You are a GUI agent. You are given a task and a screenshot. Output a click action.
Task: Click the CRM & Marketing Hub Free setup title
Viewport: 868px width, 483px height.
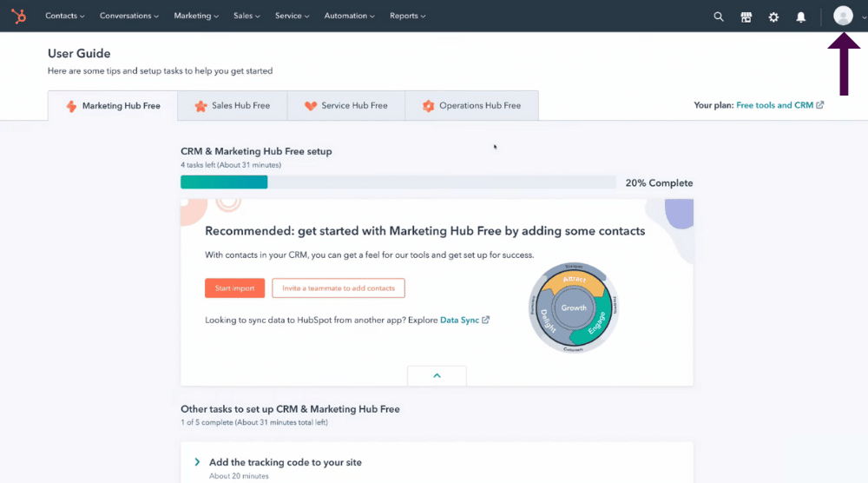[256, 151]
